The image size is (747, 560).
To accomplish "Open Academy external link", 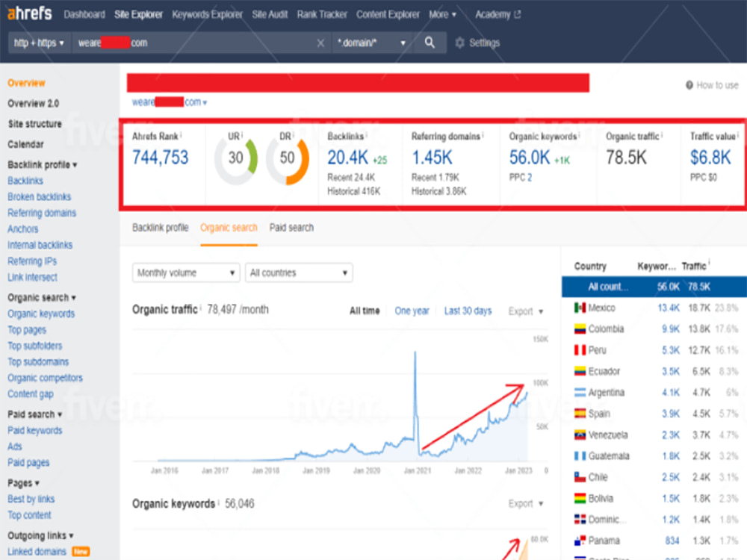I will [x=498, y=15].
